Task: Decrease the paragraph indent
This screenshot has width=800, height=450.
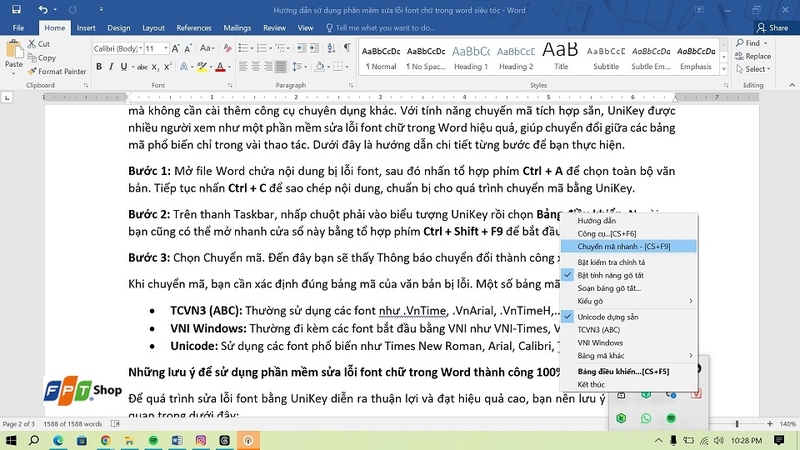Action: tap(302, 48)
